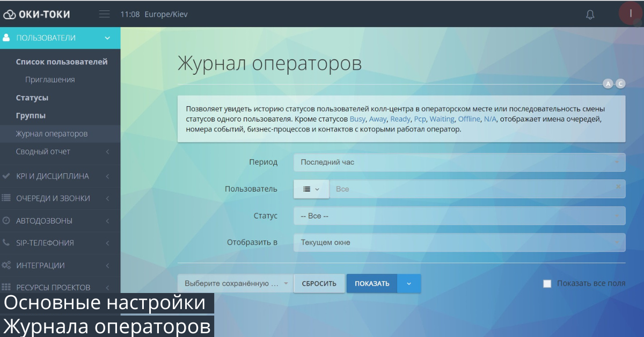Image resolution: width=644 pixels, height=337 pixels.
Task: Enable the Показать все поля checkbox
Action: coord(547,283)
